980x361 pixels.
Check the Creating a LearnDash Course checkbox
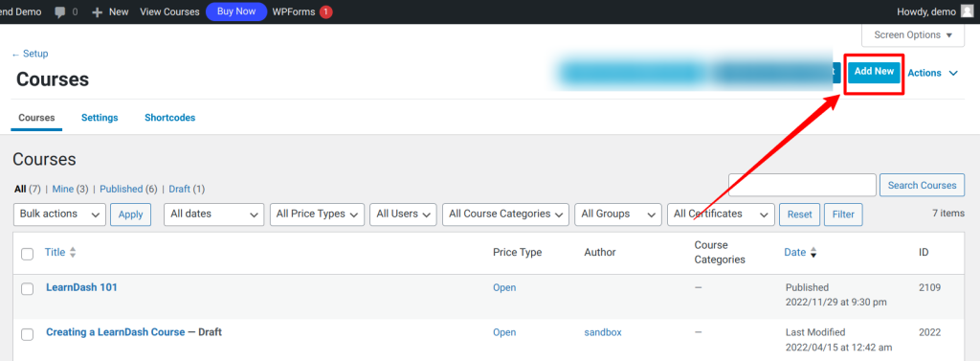(x=28, y=334)
